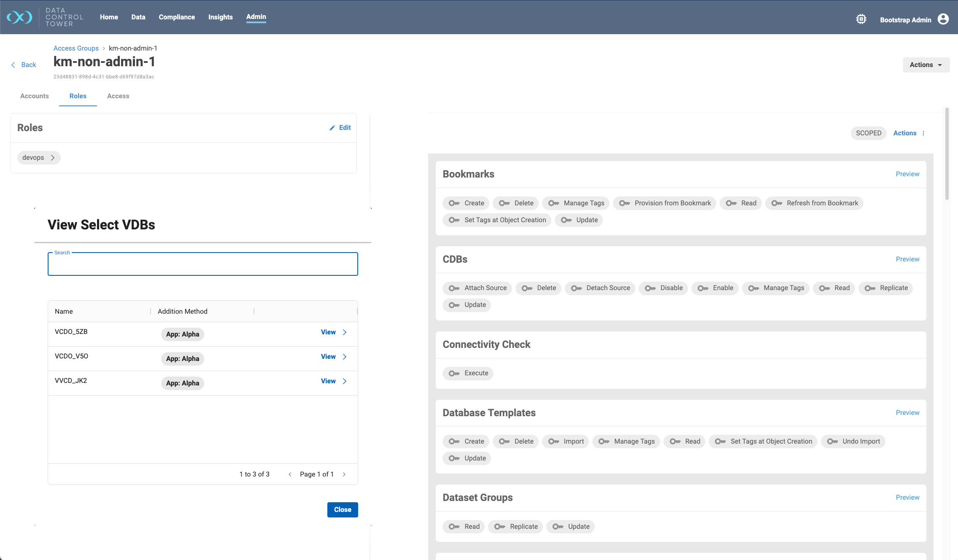Switch to the Accounts tab
Screen dimensions: 958x560
pyautogui.click(x=34, y=96)
